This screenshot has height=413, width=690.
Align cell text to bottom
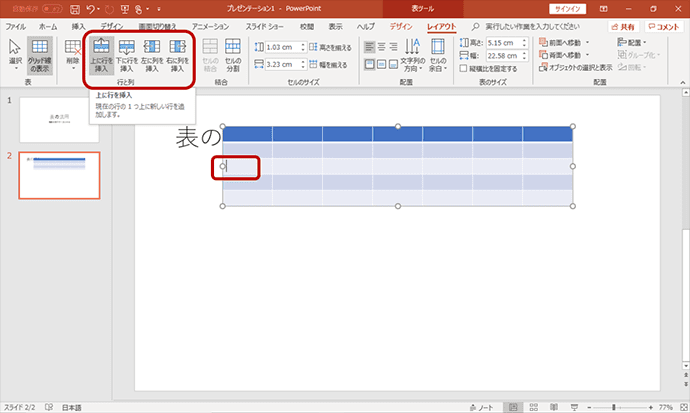coord(393,65)
